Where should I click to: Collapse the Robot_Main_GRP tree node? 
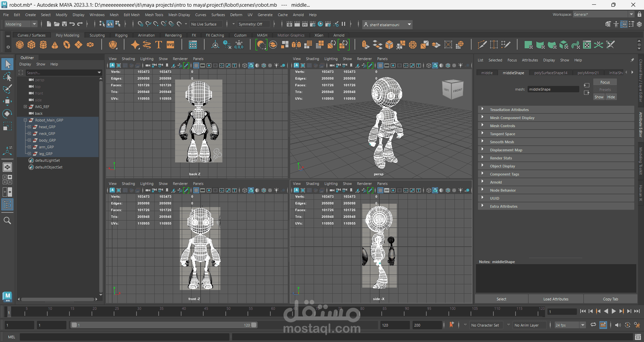tap(25, 120)
